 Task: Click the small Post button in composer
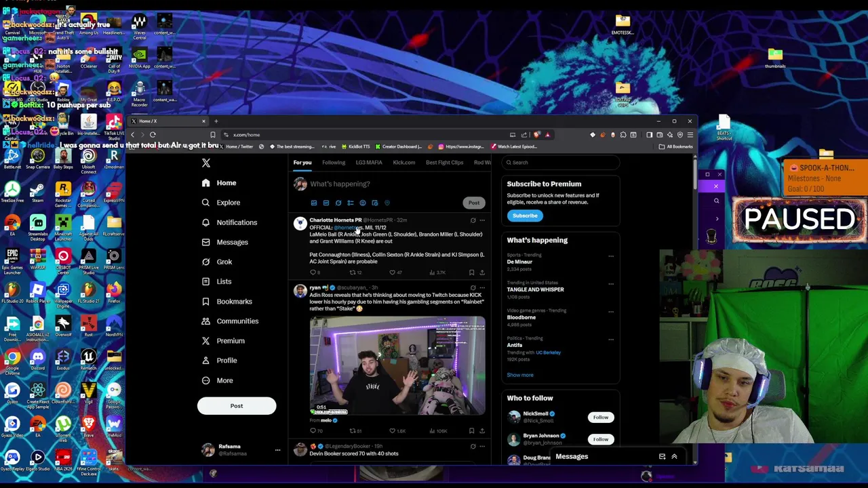(474, 203)
